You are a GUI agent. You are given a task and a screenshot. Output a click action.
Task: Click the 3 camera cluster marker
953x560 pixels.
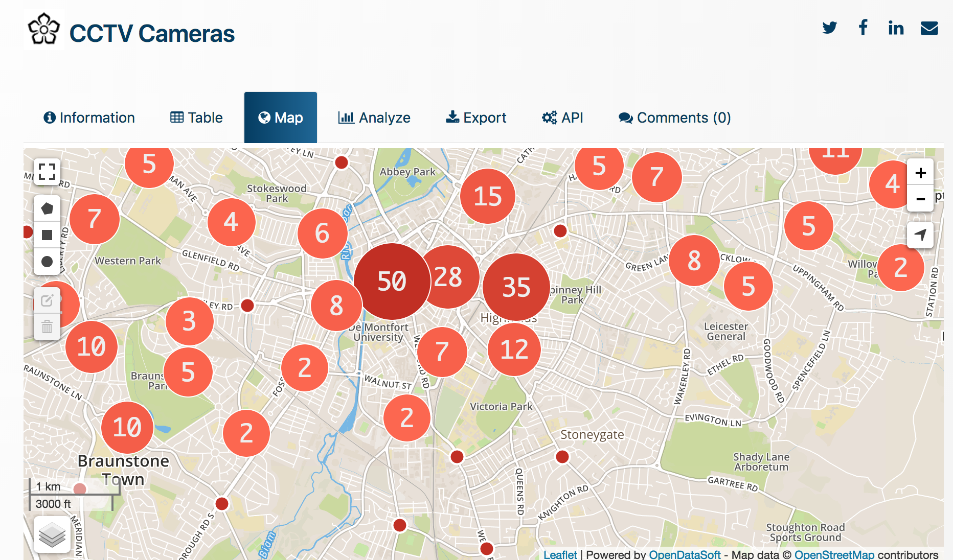(189, 321)
